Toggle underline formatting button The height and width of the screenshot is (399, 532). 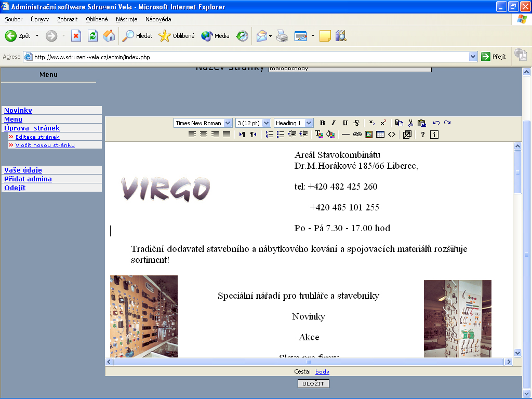pyautogui.click(x=345, y=123)
